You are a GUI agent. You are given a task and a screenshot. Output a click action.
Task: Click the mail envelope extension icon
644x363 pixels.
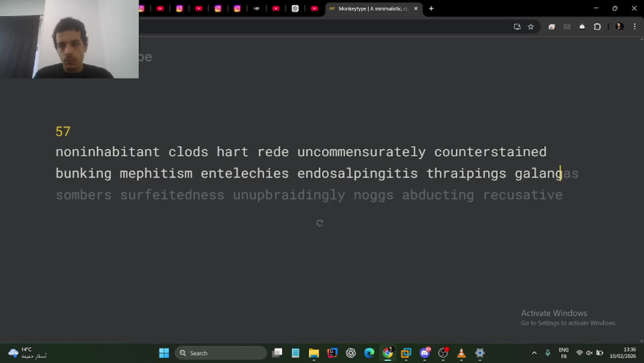(x=567, y=26)
